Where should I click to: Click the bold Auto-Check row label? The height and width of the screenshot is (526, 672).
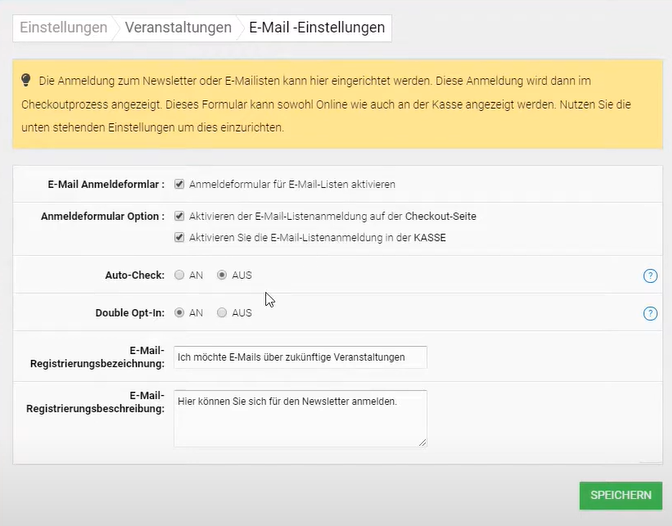[x=134, y=275]
